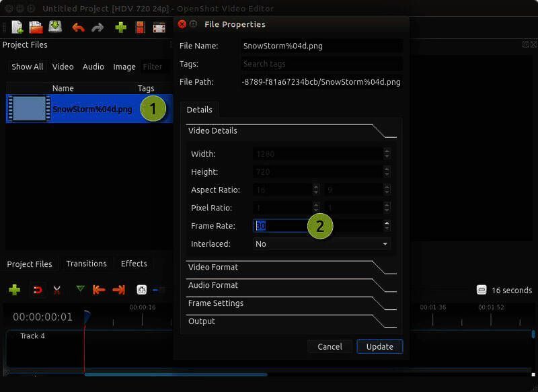Save the project via toolbar icon
Image resolution: width=538 pixels, height=392 pixels.
[55, 28]
